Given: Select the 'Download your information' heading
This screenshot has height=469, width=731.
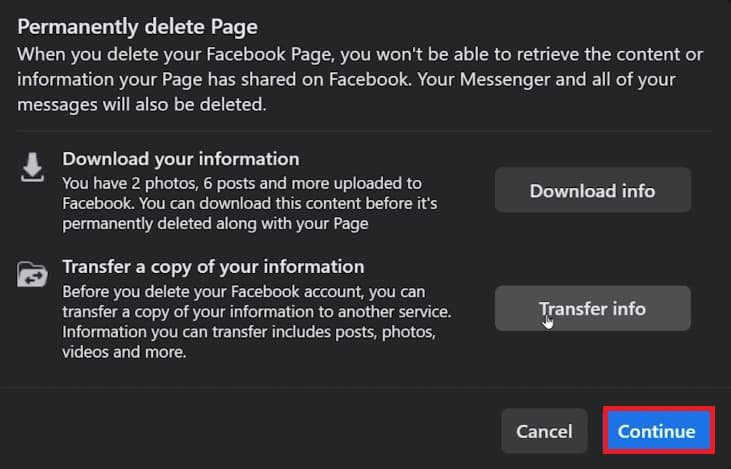Looking at the screenshot, I should pos(181,159).
